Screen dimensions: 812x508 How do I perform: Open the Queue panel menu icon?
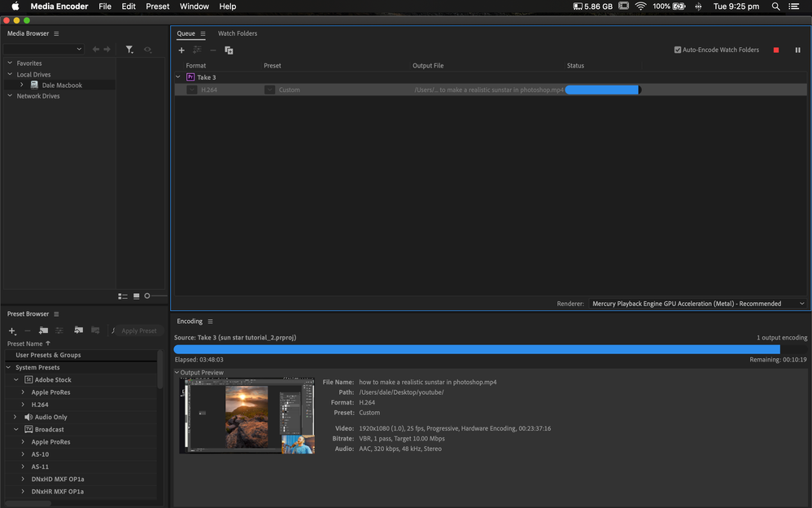203,34
